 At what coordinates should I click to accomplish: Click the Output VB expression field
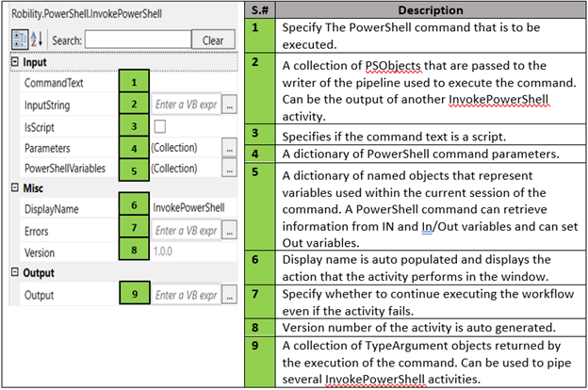185,296
